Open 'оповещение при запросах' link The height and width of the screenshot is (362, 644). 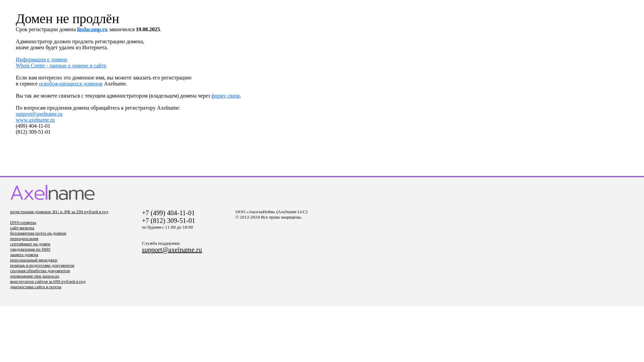(35, 276)
